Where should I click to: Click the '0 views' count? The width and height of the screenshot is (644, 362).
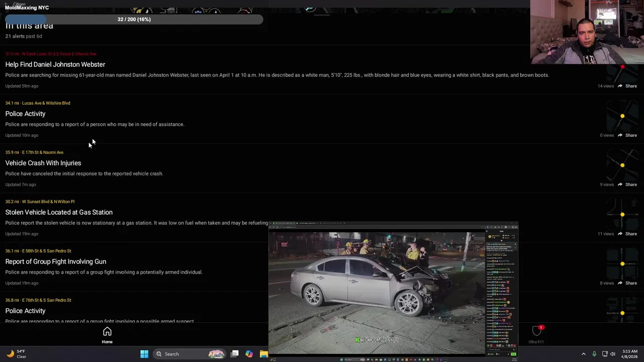[x=607, y=135]
